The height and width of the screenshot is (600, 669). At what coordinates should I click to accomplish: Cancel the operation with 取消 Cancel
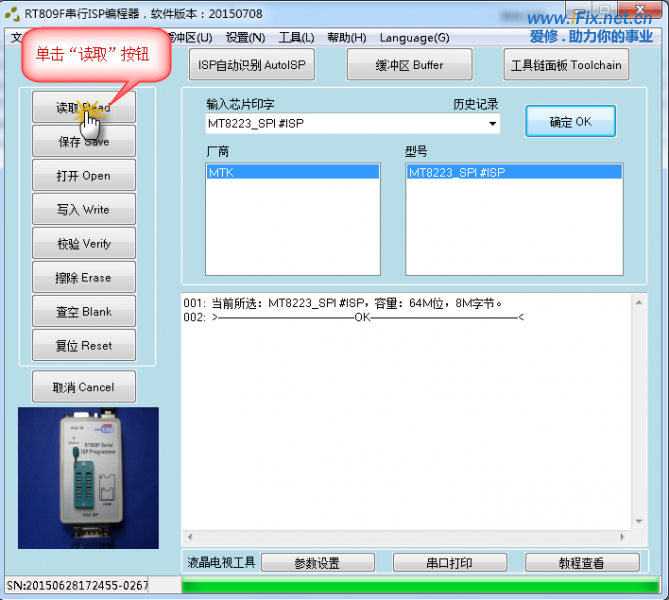click(x=83, y=387)
